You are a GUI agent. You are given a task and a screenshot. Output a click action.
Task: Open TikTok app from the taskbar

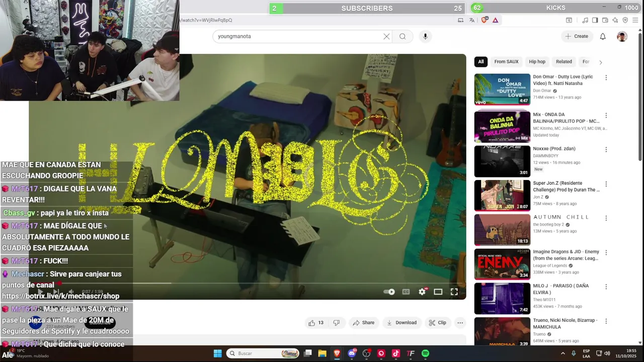(396, 353)
